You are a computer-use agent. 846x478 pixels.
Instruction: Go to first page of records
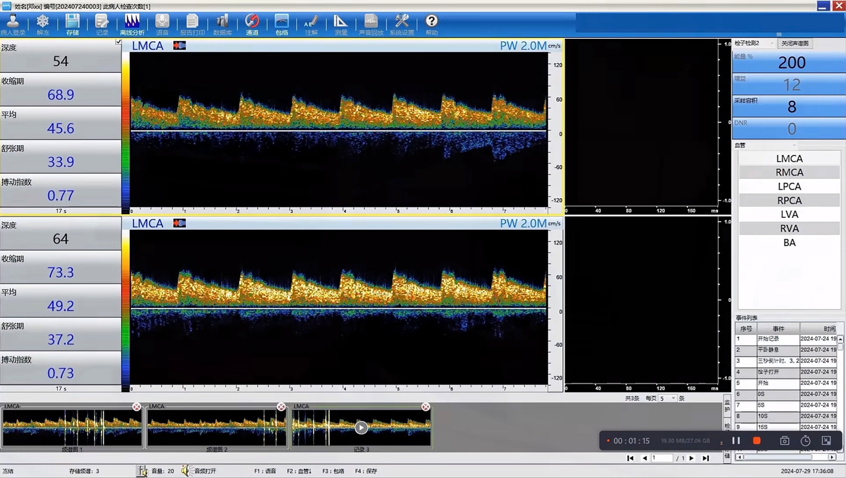click(x=630, y=458)
